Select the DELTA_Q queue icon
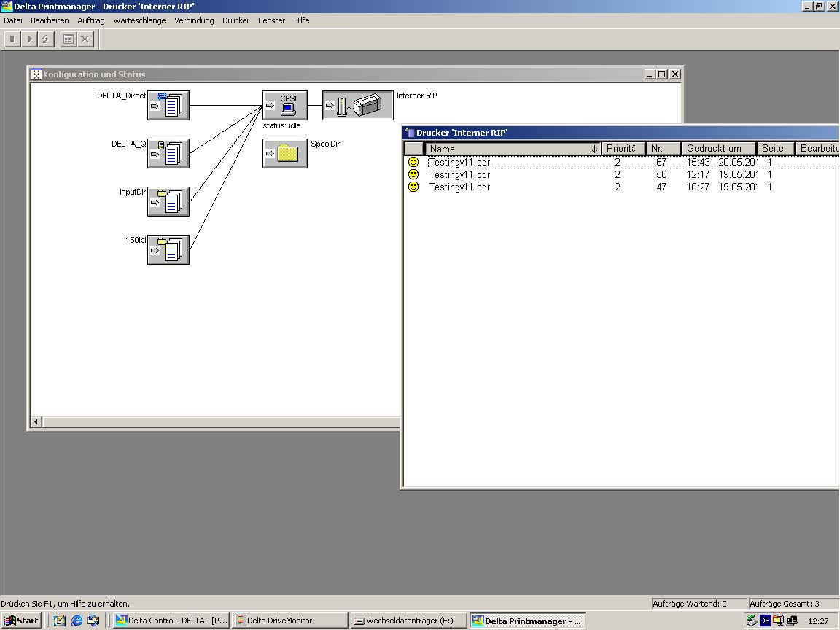The height and width of the screenshot is (630, 840). [x=168, y=153]
